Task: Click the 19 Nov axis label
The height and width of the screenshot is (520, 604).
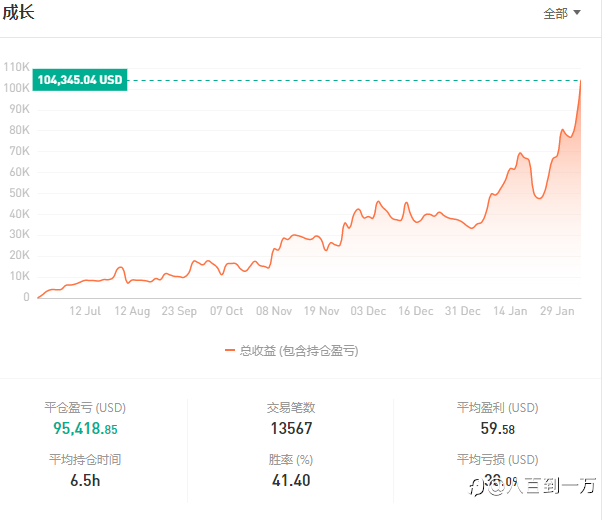Action: coord(321,311)
